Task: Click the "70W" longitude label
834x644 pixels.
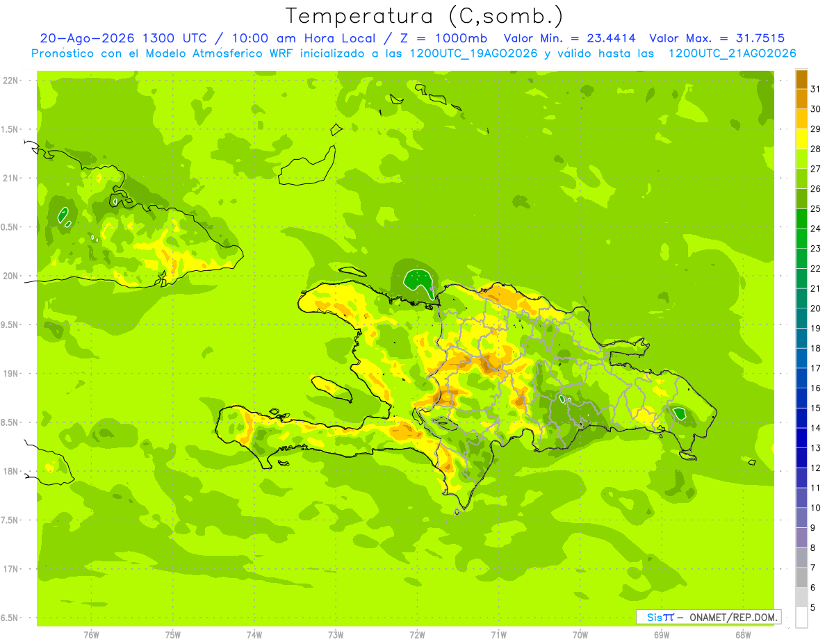Action: pos(580,634)
